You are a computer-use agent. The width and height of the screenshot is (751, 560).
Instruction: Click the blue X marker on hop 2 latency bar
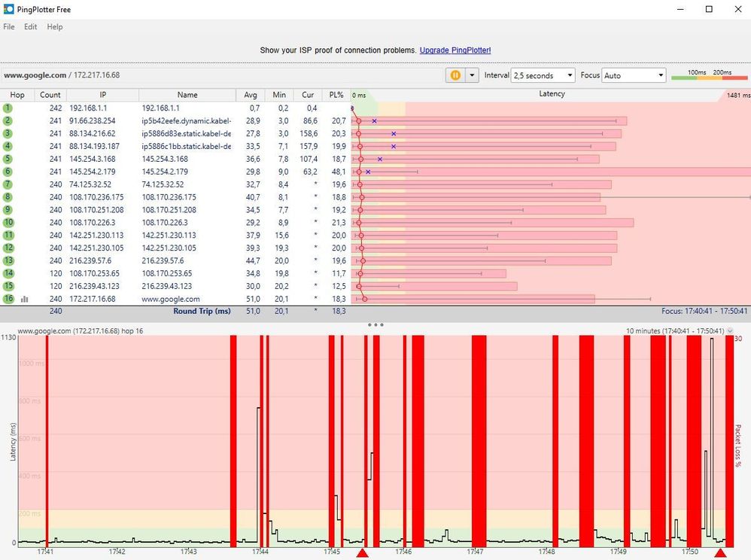pyautogui.click(x=374, y=121)
